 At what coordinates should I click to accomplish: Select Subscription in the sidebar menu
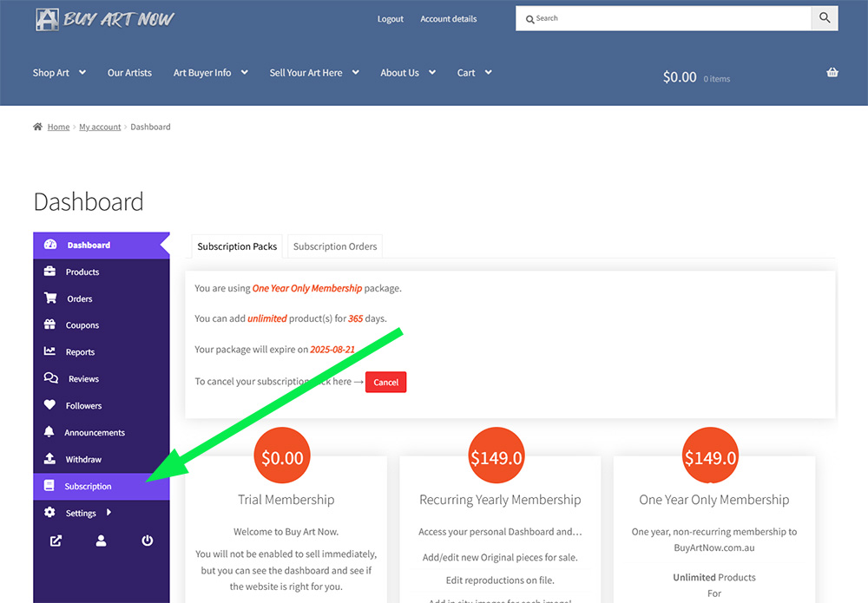[x=102, y=486]
